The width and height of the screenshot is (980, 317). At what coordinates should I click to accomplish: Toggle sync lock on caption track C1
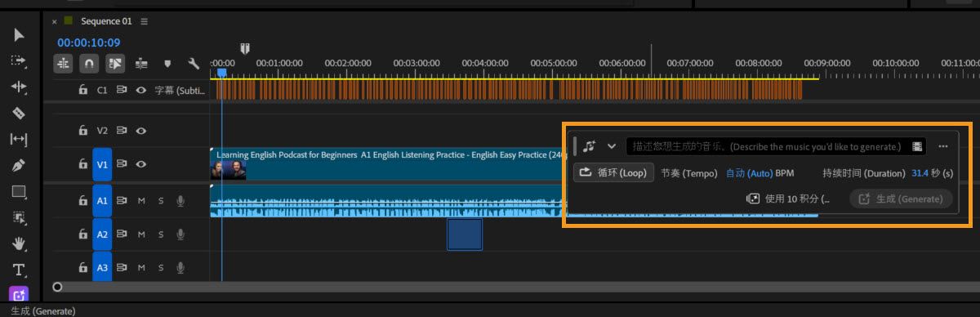click(122, 91)
